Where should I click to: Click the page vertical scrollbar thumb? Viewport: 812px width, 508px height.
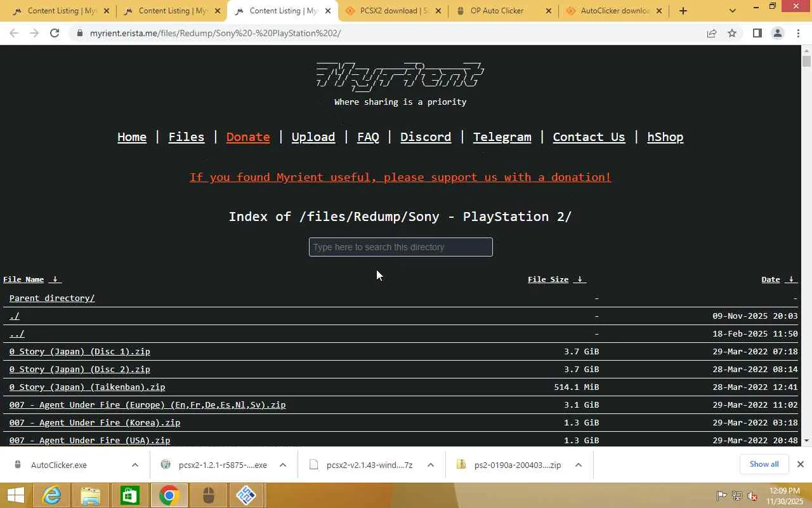806,61
